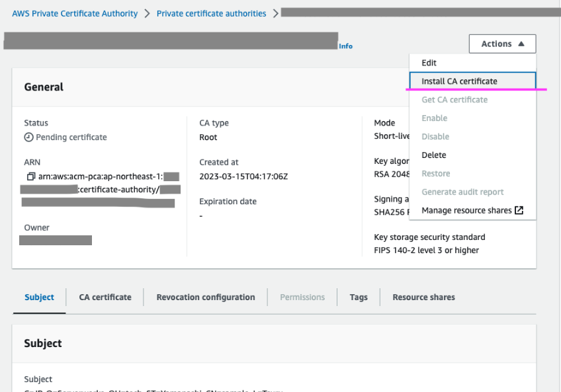Select Install CA certificate menu item
Viewport: 561px width, 392px height.
472,81
